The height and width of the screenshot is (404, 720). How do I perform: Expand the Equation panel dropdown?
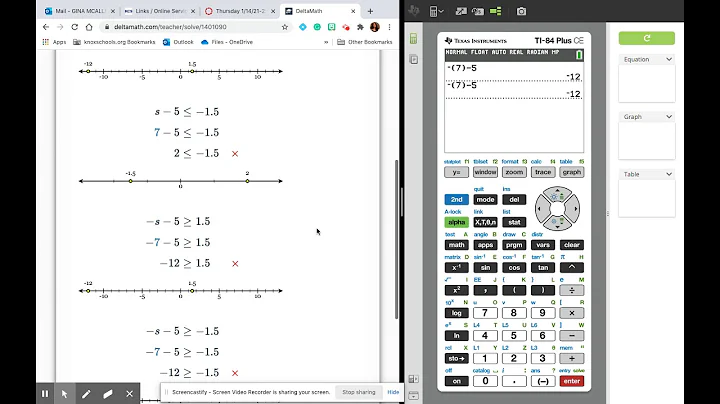click(x=669, y=59)
